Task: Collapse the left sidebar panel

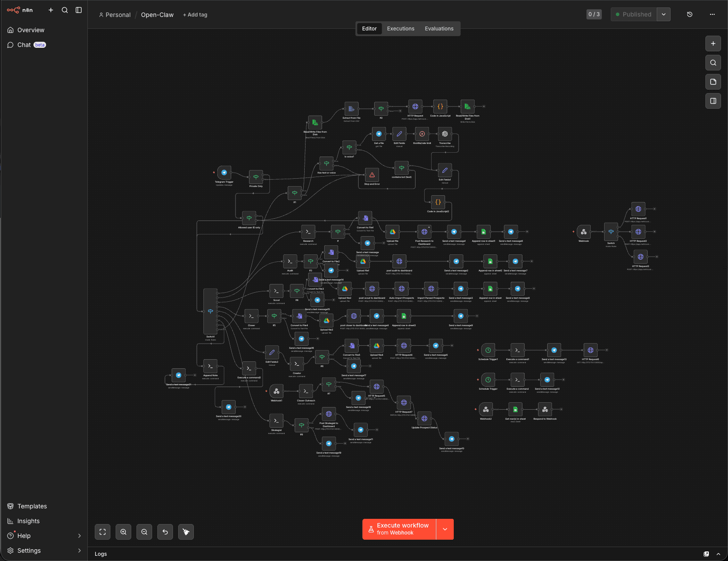Action: [x=79, y=10]
